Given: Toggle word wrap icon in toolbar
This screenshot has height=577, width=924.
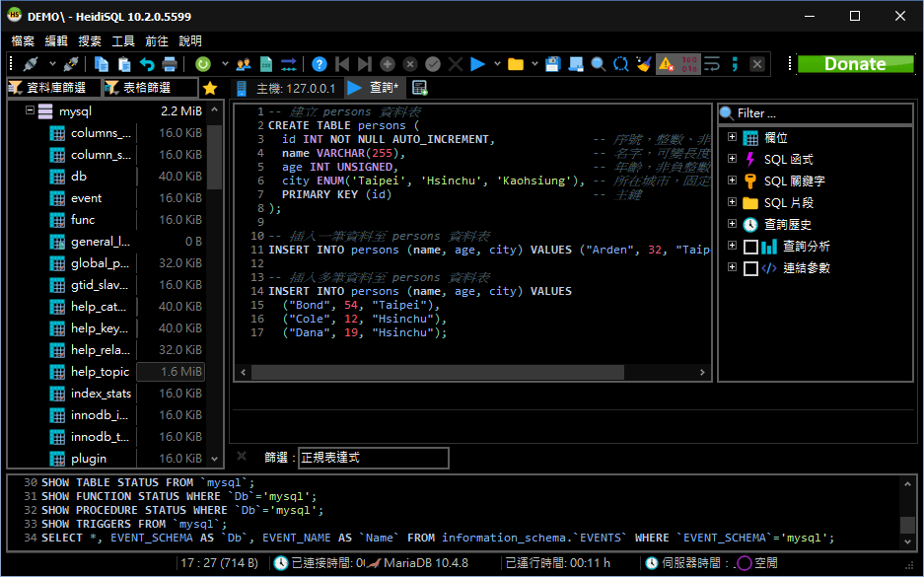Looking at the screenshot, I should tap(712, 64).
